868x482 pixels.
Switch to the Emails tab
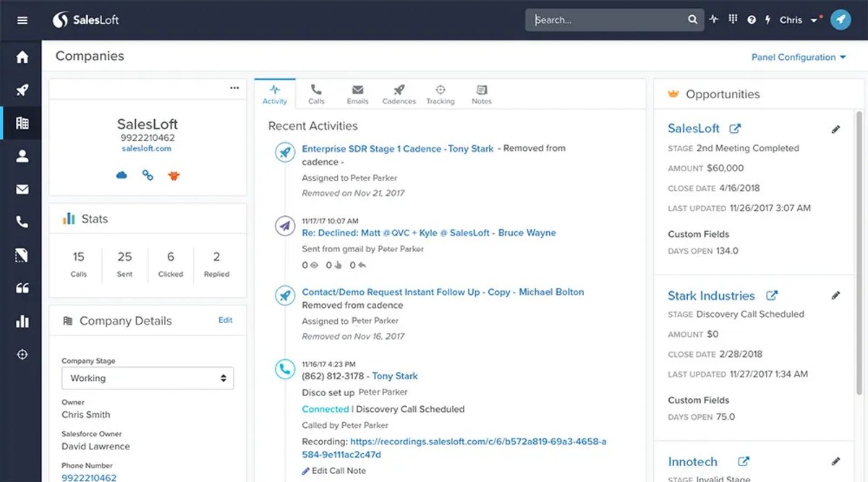click(x=357, y=94)
